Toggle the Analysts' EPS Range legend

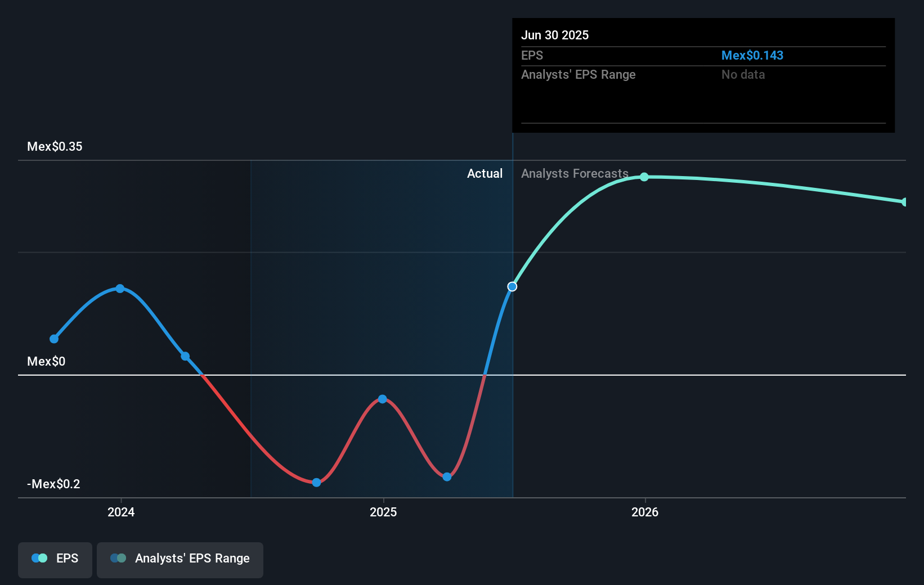coord(180,560)
